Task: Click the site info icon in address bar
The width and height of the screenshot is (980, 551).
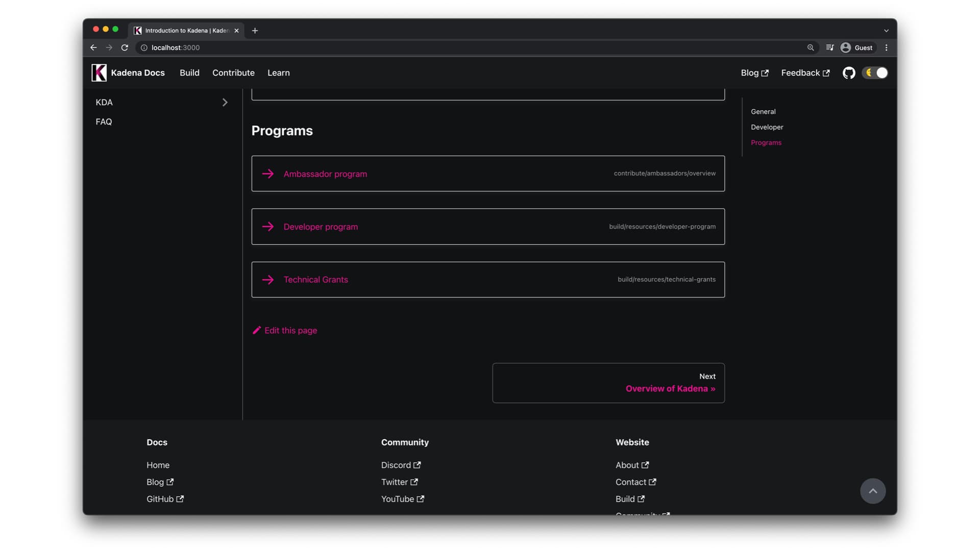Action: click(x=144, y=47)
